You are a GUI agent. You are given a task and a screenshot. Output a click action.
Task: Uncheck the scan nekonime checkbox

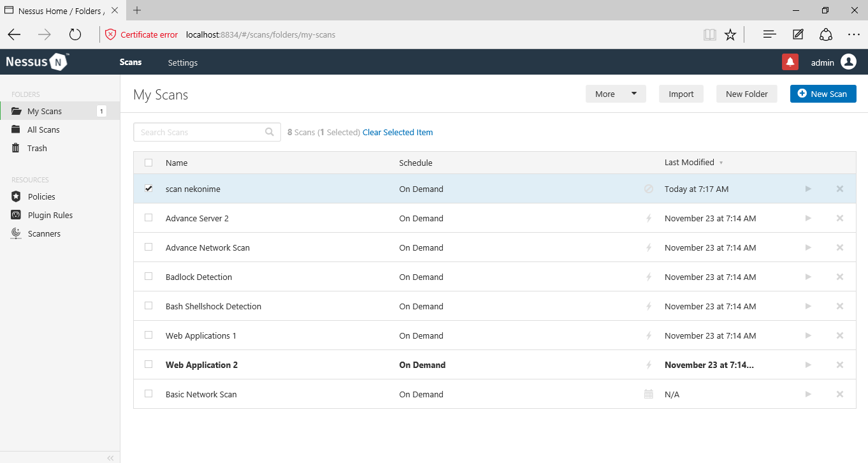[x=148, y=189]
